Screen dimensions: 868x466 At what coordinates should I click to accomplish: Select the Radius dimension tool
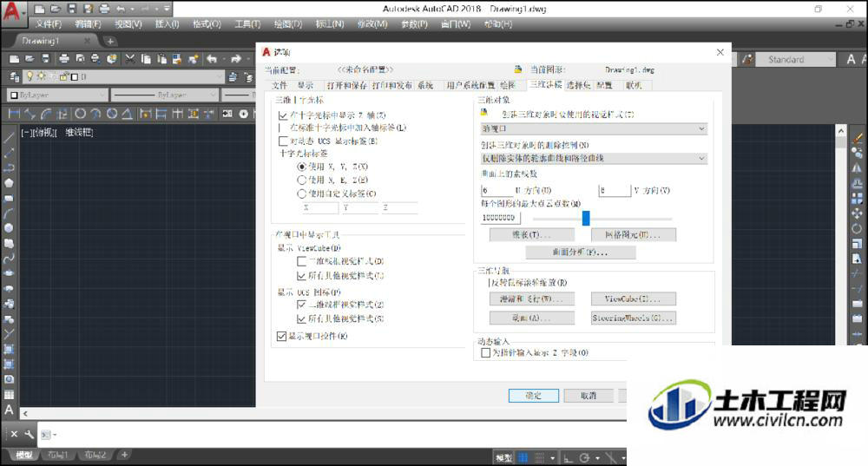[80, 114]
